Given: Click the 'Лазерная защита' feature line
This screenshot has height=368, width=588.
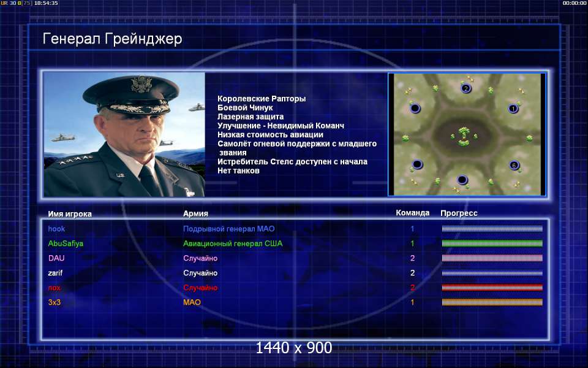Looking at the screenshot, I should 251,117.
